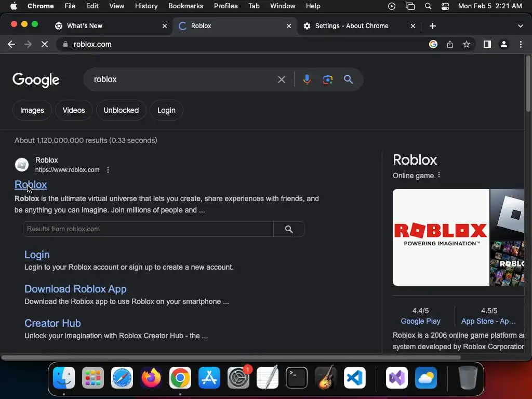This screenshot has width=532, height=399.
Task: Open the Google Play rating link
Action: (x=420, y=321)
